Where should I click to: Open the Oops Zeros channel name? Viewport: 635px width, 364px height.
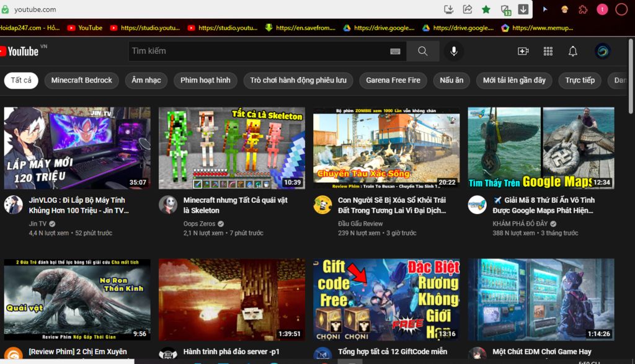199,223
